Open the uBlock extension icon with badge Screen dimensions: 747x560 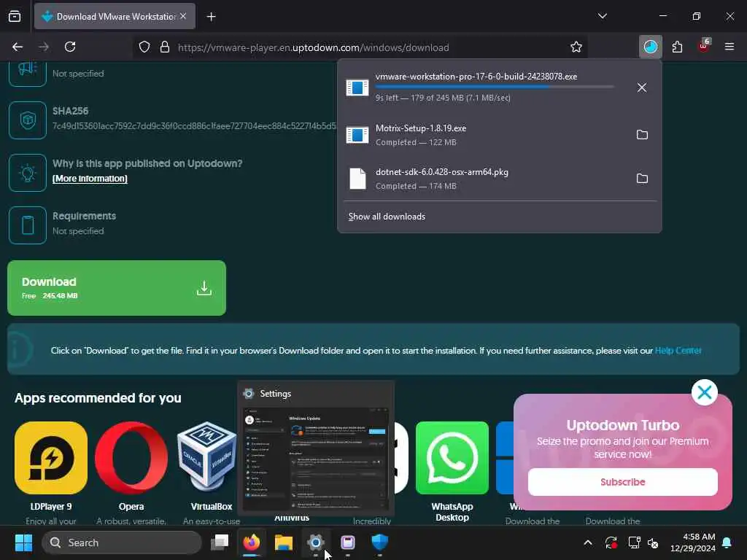[704, 46]
